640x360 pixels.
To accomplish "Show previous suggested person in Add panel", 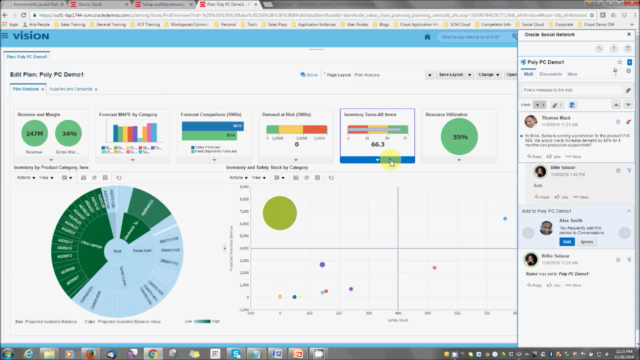I will [528, 233].
